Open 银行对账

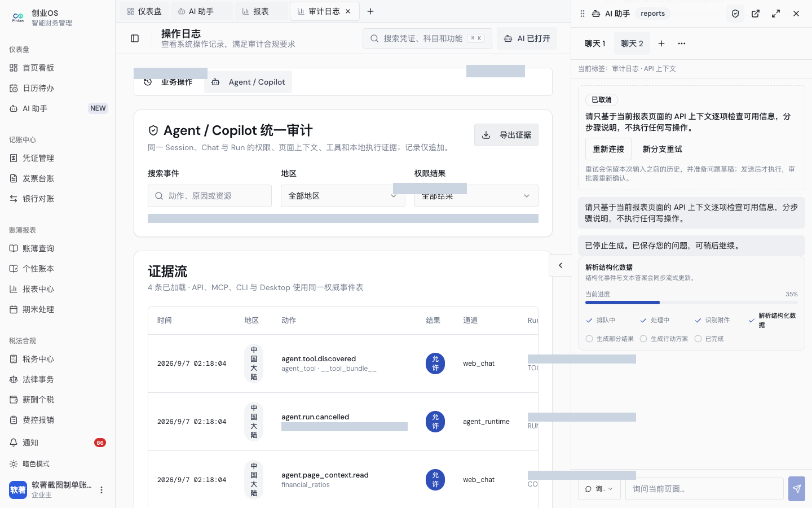(x=58, y=199)
